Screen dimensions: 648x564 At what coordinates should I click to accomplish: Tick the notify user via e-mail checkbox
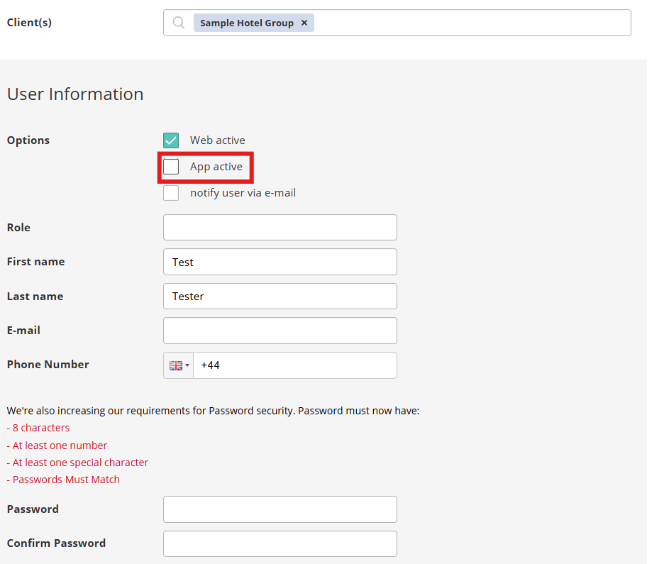click(x=171, y=193)
